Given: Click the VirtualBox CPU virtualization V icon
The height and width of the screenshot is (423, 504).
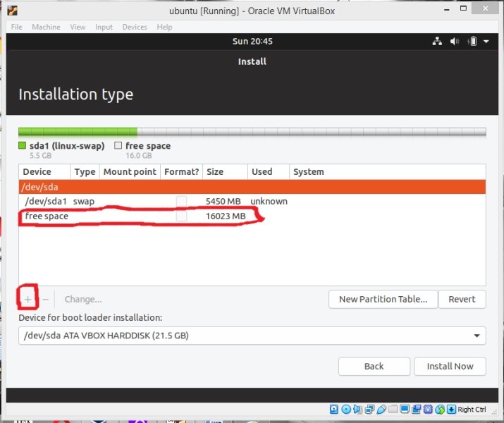Looking at the screenshot, I should [428, 409].
